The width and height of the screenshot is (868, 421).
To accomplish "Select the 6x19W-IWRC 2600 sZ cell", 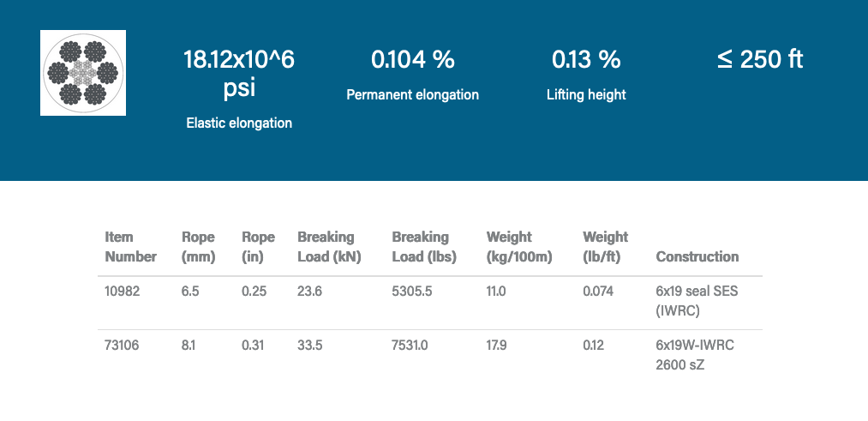I will coord(695,356).
